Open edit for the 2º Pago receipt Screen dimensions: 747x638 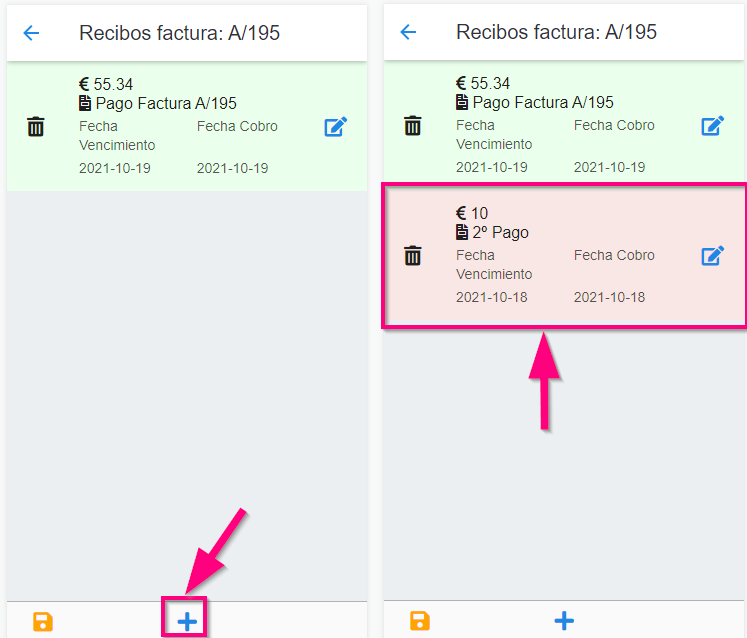pos(712,256)
